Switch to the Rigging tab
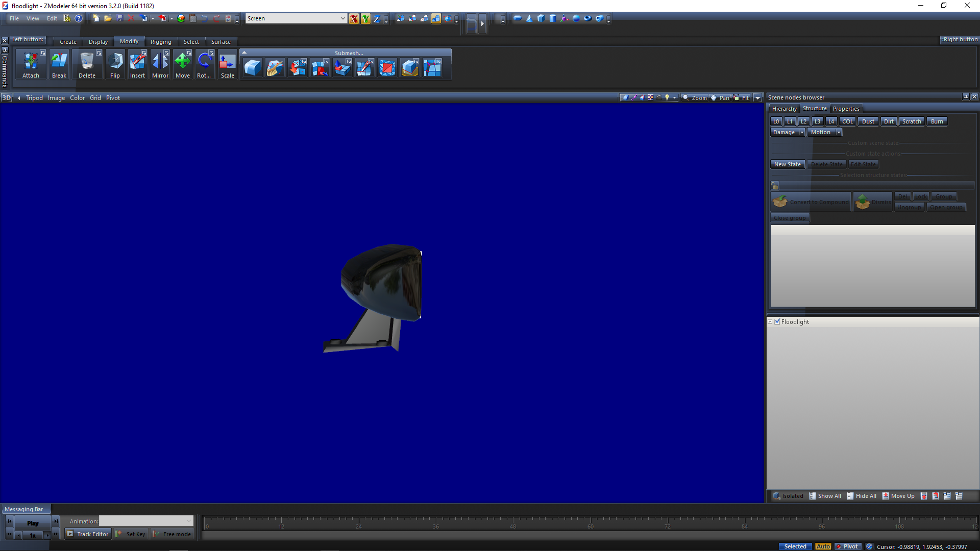This screenshot has width=980, height=551. click(160, 42)
